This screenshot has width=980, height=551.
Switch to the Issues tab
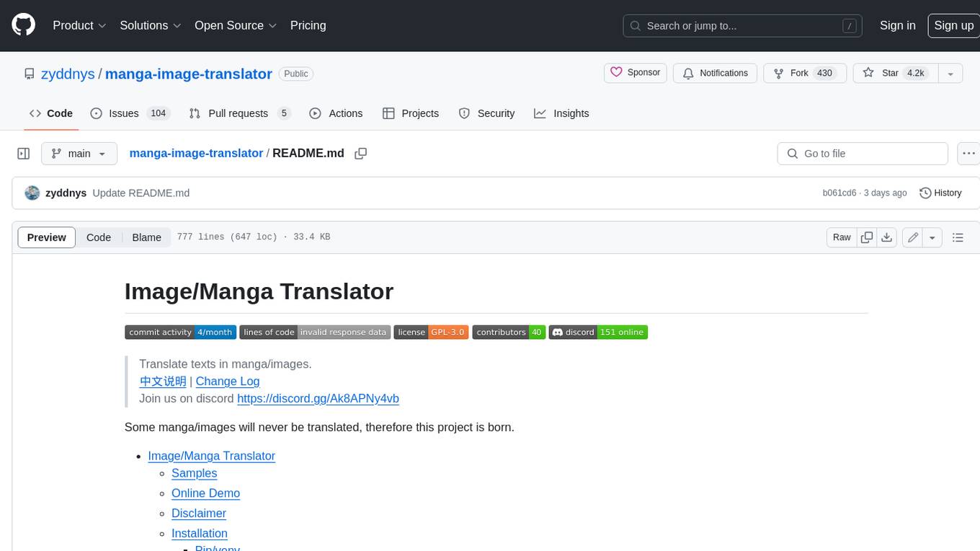point(130,113)
